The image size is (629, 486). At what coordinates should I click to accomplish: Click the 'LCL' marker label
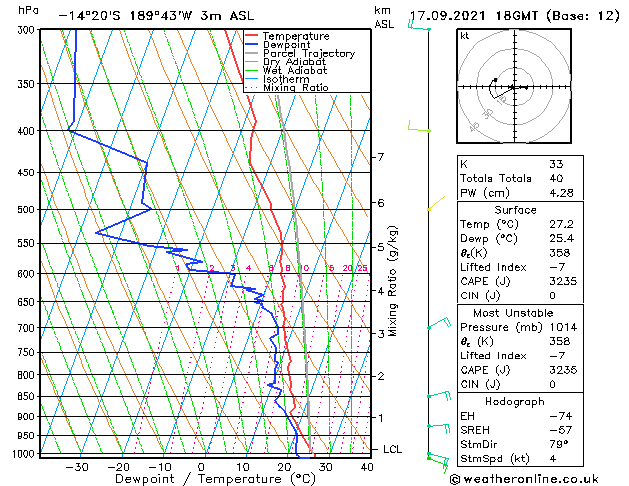coord(392,449)
